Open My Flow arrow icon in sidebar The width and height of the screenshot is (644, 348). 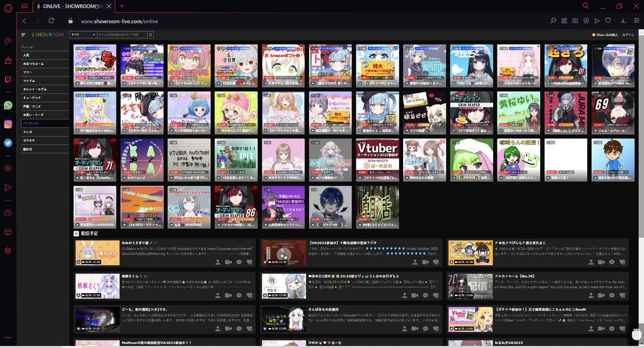point(8,187)
